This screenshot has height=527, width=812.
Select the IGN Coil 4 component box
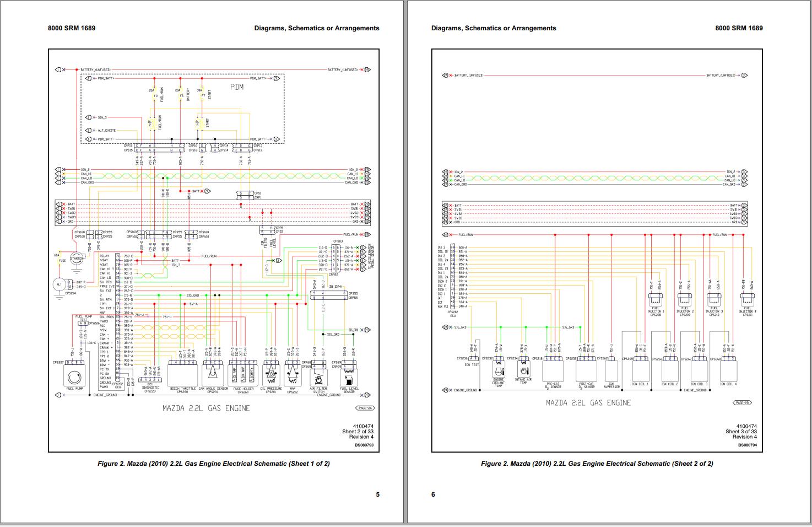[728, 372]
